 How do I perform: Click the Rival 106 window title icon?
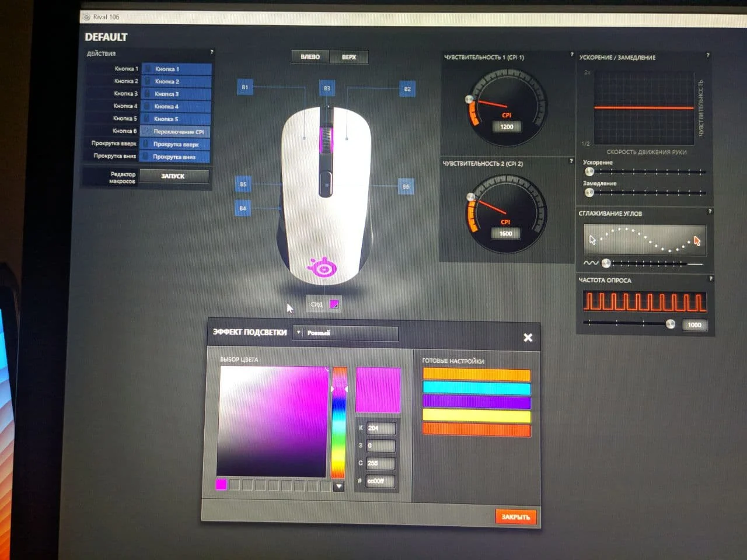click(87, 17)
